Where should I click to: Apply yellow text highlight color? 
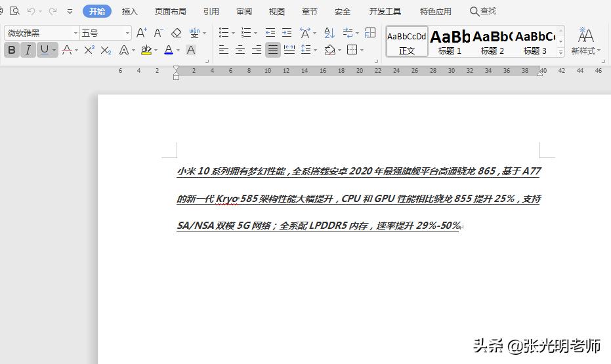pos(146,50)
